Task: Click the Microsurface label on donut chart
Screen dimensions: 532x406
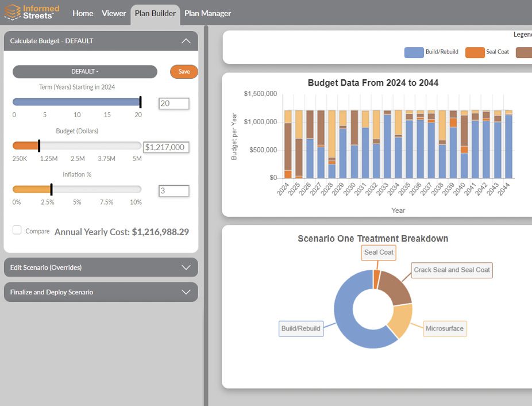Action: click(x=445, y=329)
